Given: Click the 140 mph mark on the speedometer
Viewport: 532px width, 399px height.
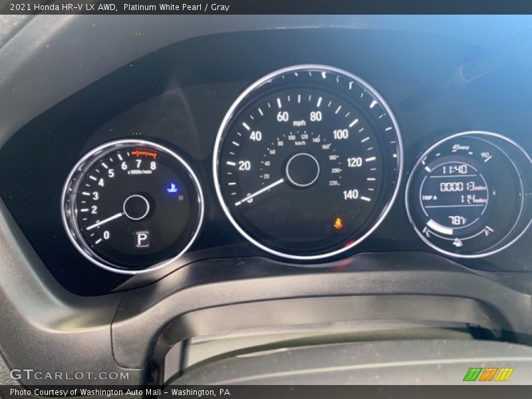Looking at the screenshot, I should (350, 194).
